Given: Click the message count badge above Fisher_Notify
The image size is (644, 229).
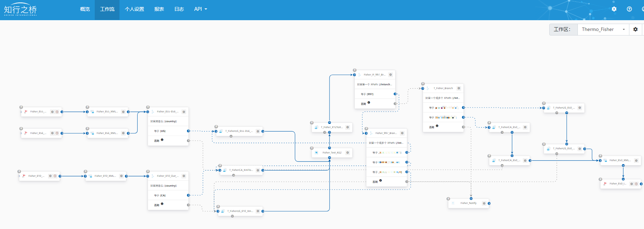Looking at the screenshot, I should click(448, 199).
